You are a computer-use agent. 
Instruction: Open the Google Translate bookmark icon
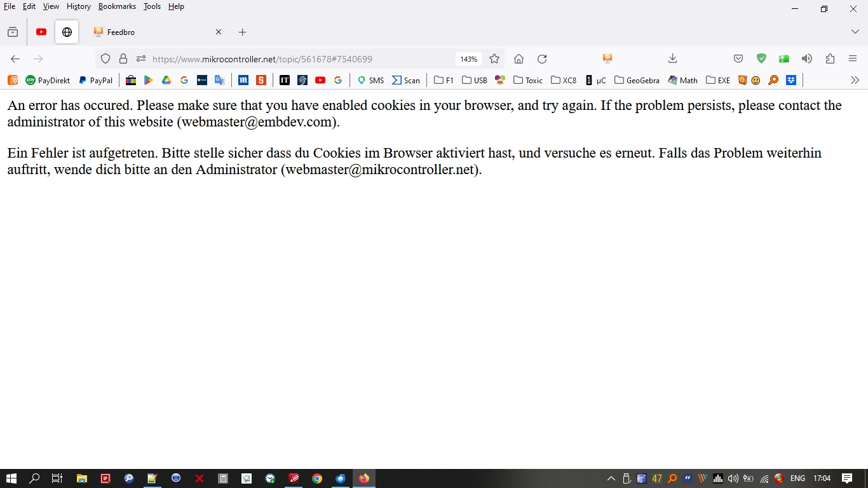point(220,80)
